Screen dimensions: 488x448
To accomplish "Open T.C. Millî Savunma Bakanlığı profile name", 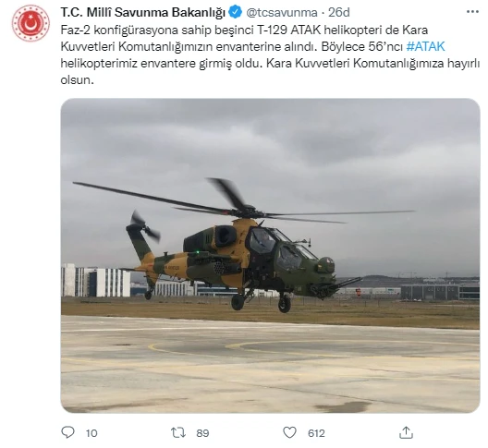I will [x=143, y=12].
